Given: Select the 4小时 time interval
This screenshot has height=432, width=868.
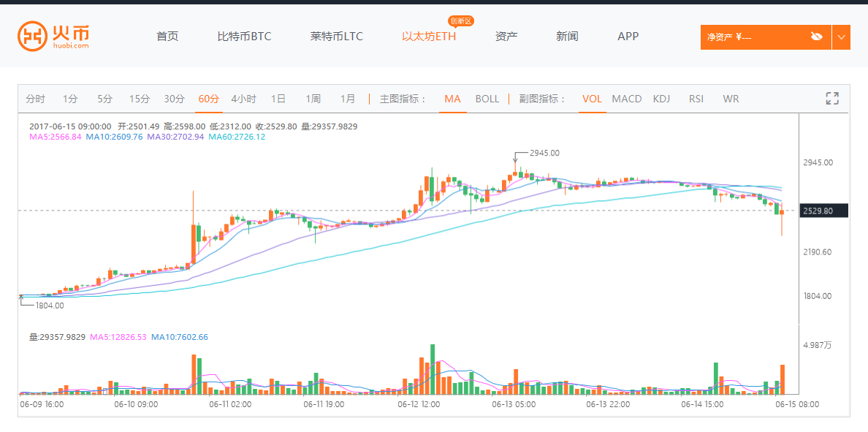Looking at the screenshot, I should (243, 99).
